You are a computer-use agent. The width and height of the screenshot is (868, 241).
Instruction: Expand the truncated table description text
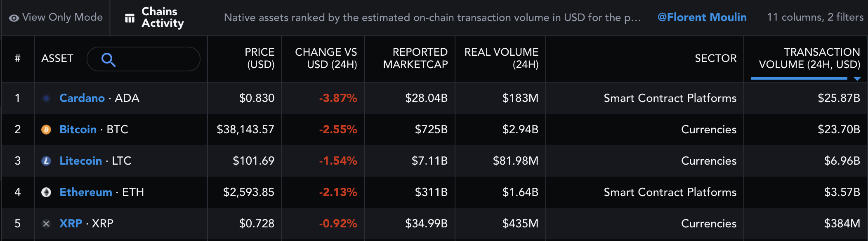tap(432, 18)
